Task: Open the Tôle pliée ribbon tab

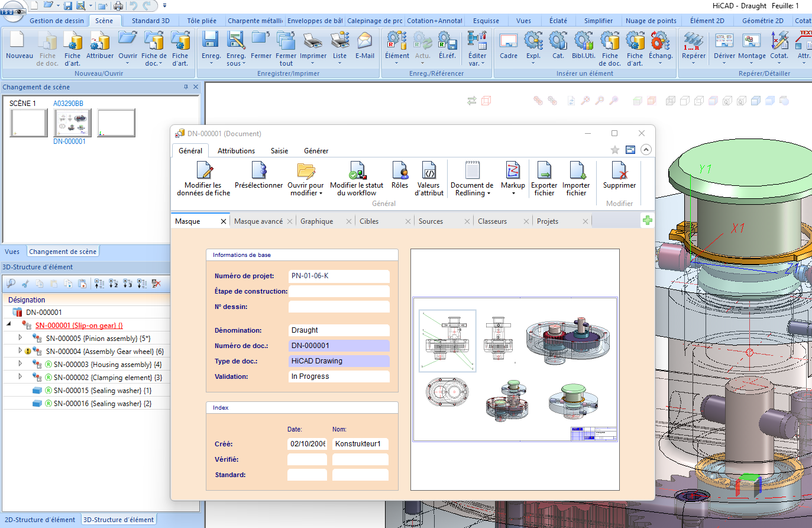Action: (202, 21)
